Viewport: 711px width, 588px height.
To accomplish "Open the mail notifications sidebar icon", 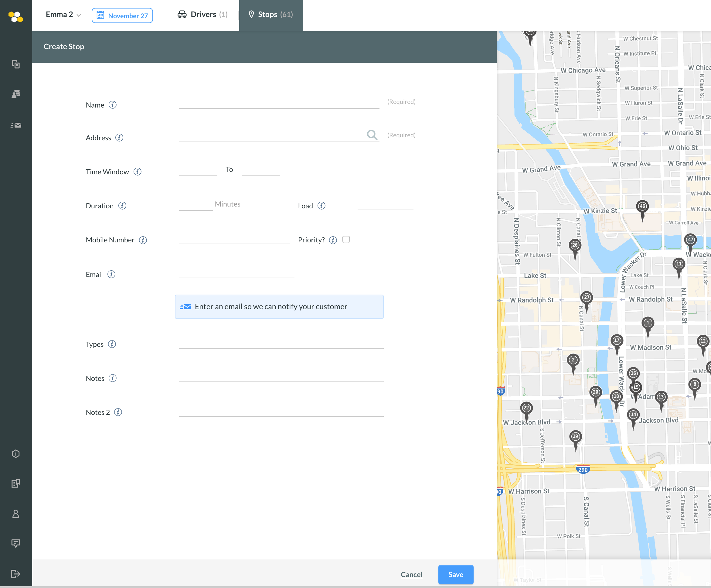I will [15, 125].
